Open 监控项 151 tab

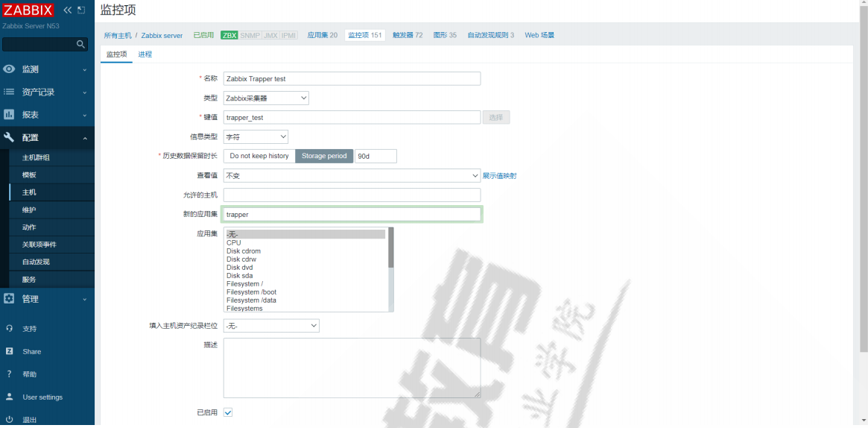(x=365, y=35)
